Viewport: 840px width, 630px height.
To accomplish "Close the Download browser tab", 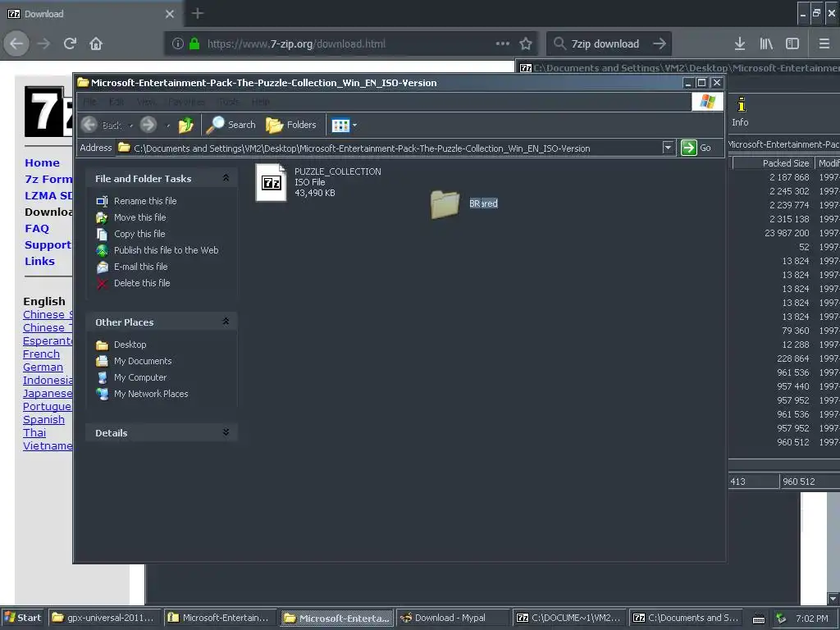I will [169, 14].
